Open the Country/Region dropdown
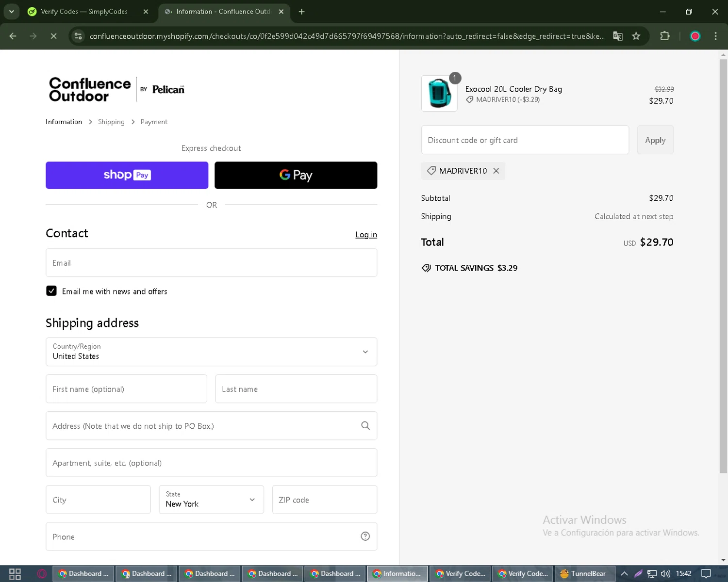This screenshot has width=728, height=582. coord(211,352)
